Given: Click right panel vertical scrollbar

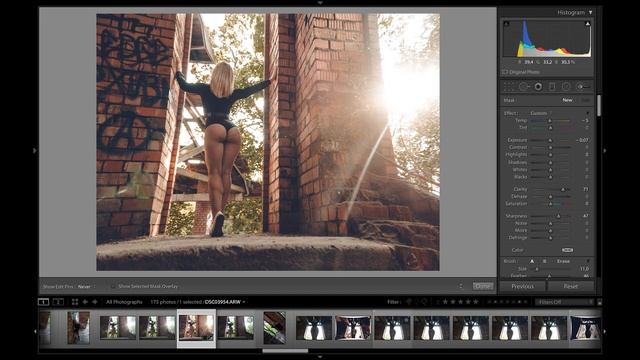Looking at the screenshot, I should (x=599, y=105).
